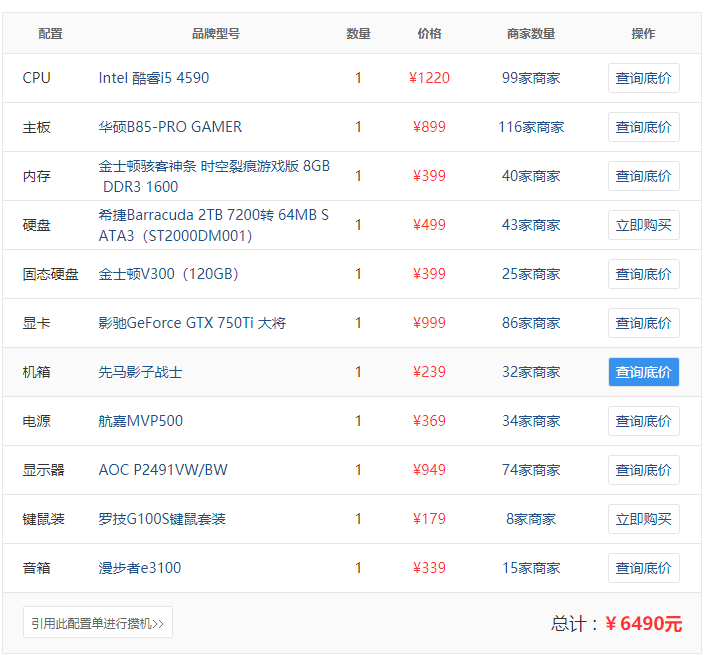Click 引用此配置单进行攒机 button
The width and height of the screenshot is (709, 664).
coord(98,622)
